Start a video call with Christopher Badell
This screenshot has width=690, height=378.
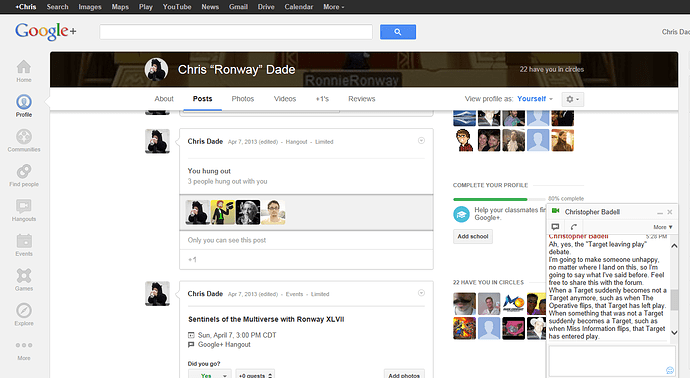click(555, 211)
